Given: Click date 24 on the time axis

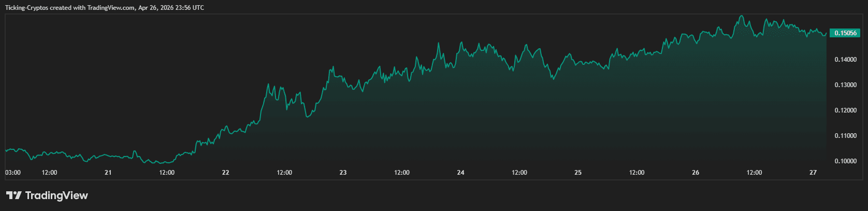Looking at the screenshot, I should [460, 173].
